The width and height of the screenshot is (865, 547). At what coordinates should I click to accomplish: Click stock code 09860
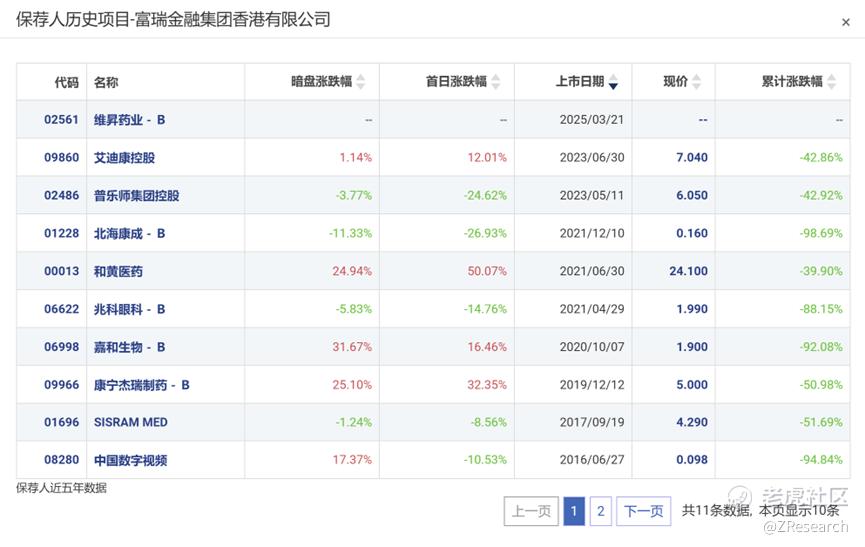(61, 158)
